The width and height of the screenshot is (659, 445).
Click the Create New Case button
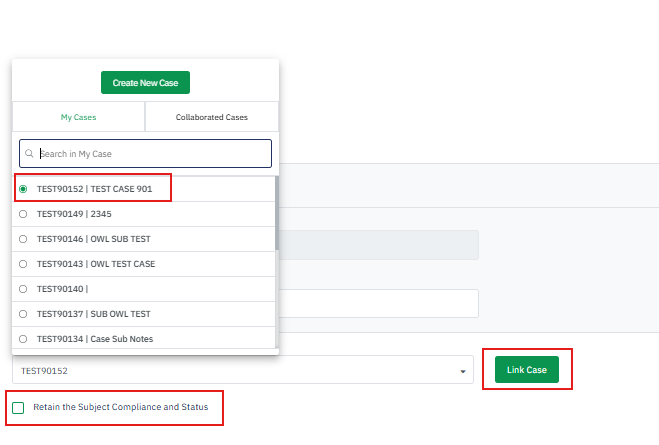[145, 83]
